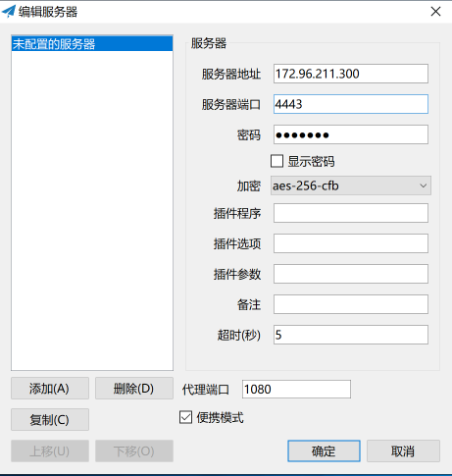Close the 编辑服务器 dialog window
This screenshot has width=452, height=476.
(435, 12)
